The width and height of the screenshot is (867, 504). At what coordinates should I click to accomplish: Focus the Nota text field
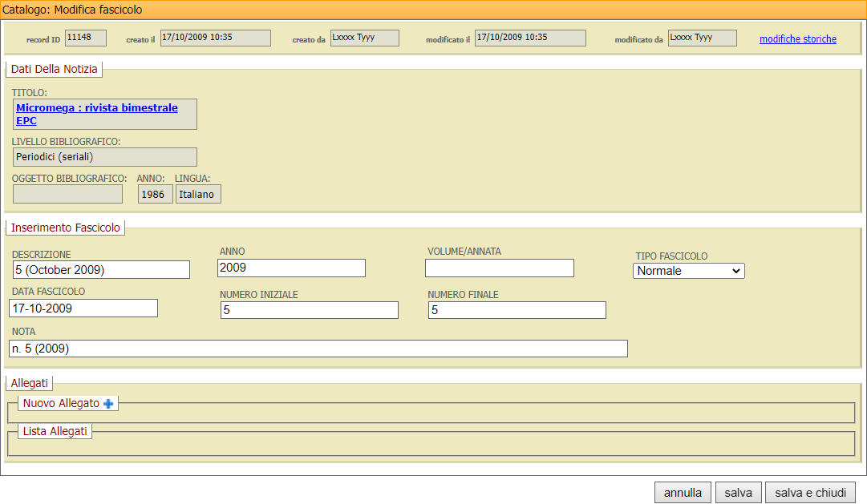318,349
